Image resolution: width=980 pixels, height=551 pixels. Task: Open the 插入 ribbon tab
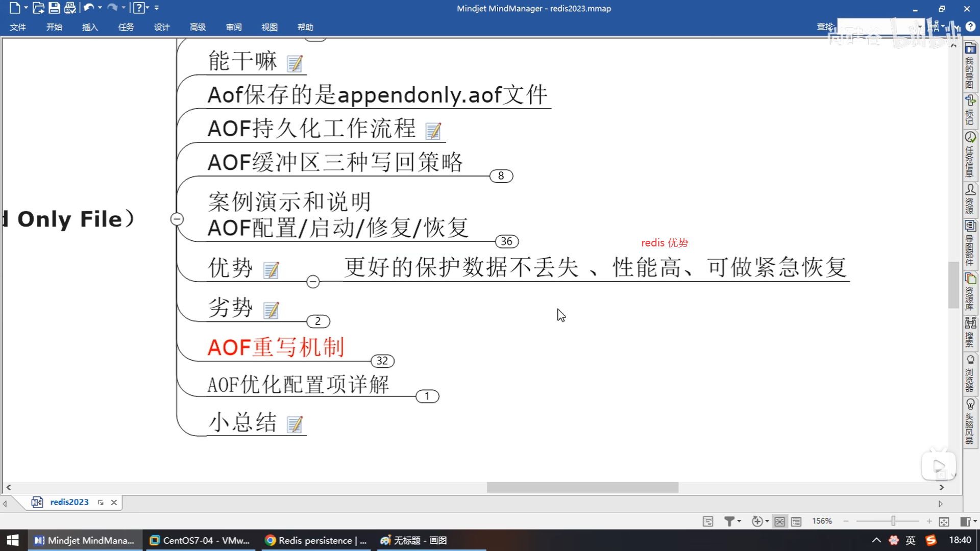[x=90, y=27]
